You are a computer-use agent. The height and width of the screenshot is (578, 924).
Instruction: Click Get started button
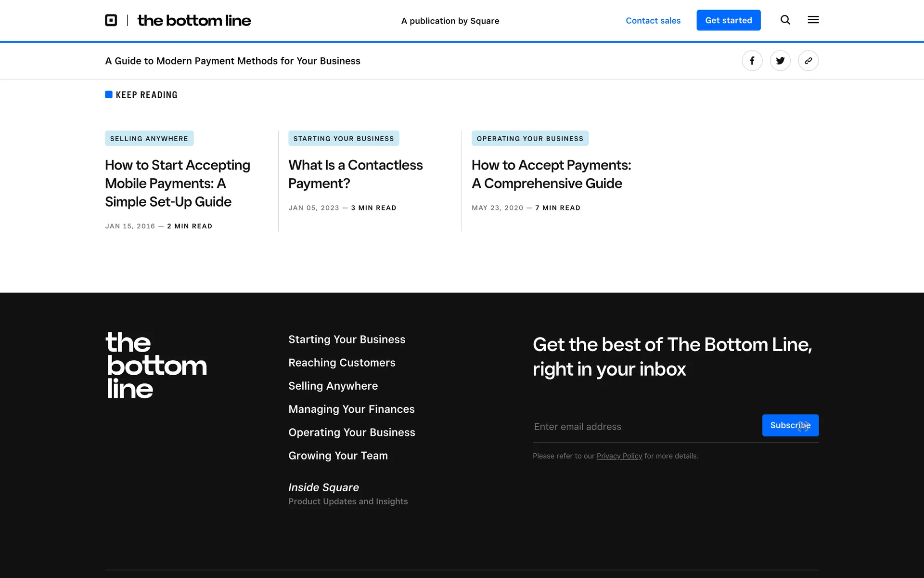tap(728, 20)
